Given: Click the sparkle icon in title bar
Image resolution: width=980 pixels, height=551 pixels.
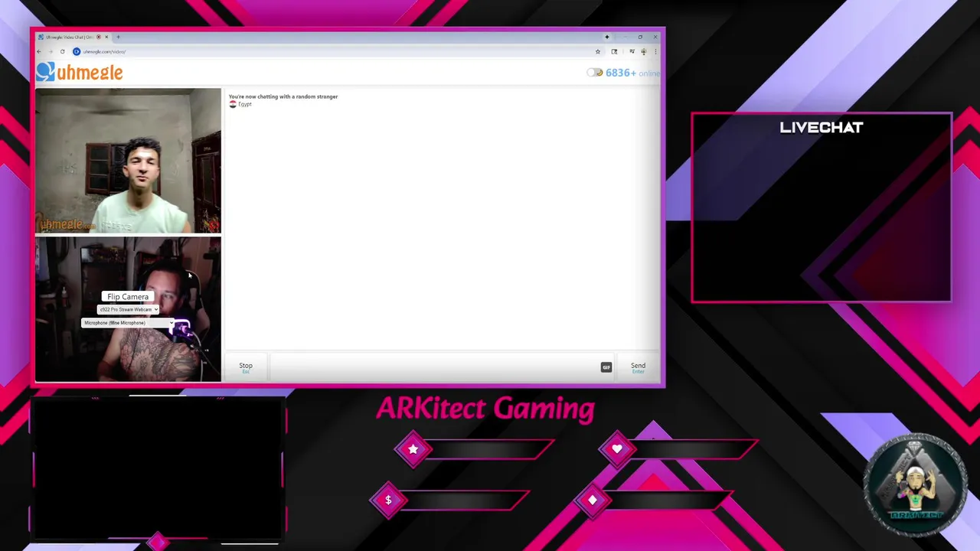Looking at the screenshot, I should [x=606, y=37].
